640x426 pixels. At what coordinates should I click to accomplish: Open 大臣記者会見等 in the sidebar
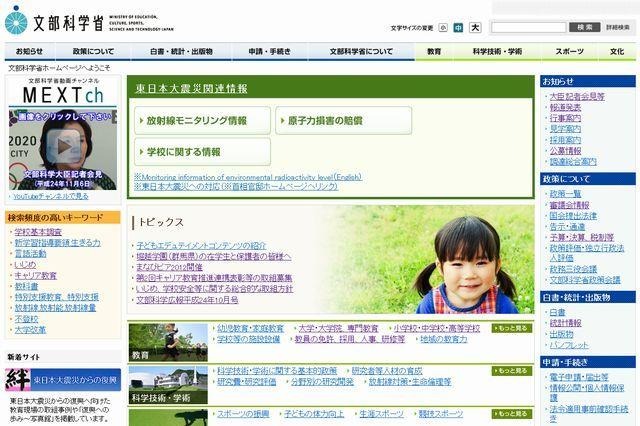point(577,97)
